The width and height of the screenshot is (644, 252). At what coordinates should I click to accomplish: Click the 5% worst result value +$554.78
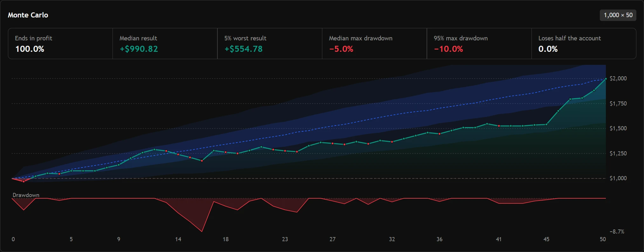243,49
